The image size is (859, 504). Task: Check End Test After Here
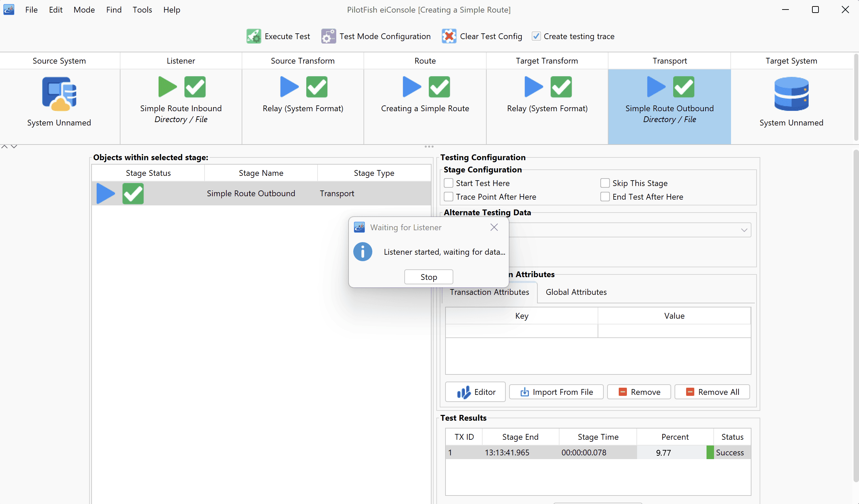click(x=605, y=197)
